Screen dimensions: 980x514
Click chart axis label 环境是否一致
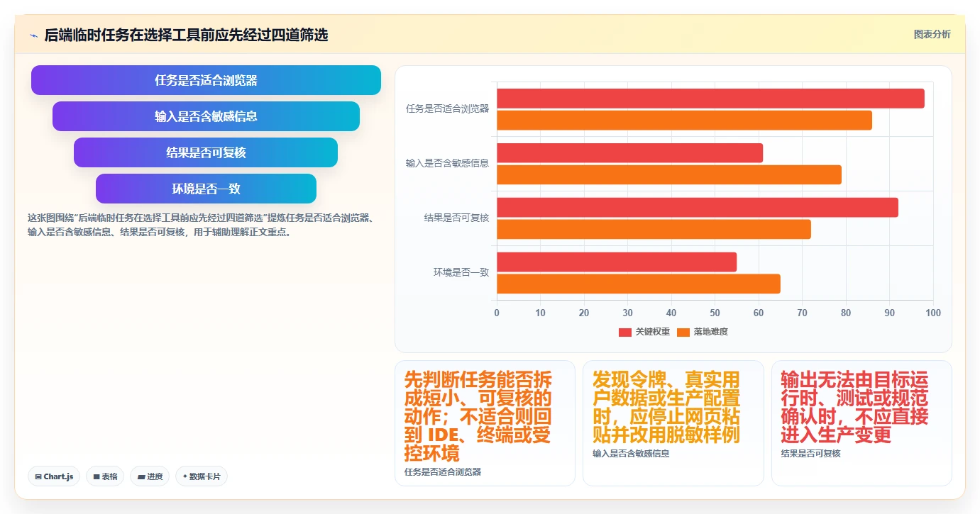pyautogui.click(x=461, y=273)
